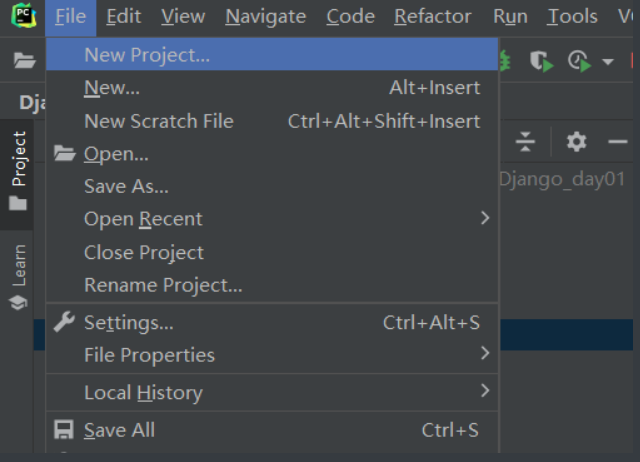Click the profiler run icon
The width and height of the screenshot is (640, 462).
coord(579,61)
